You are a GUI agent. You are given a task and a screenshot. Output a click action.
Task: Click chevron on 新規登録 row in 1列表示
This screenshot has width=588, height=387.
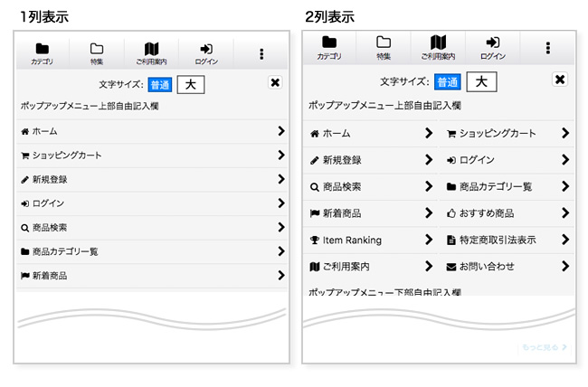281,179
